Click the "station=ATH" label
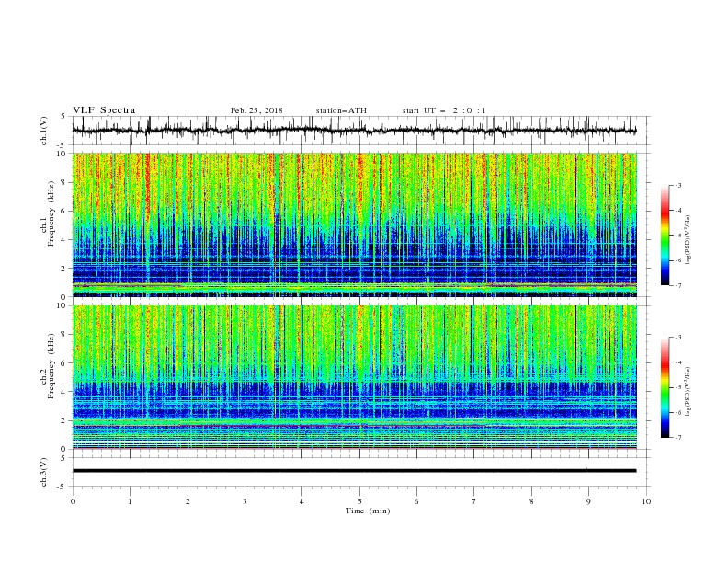The width and height of the screenshot is (728, 563). click(x=341, y=110)
